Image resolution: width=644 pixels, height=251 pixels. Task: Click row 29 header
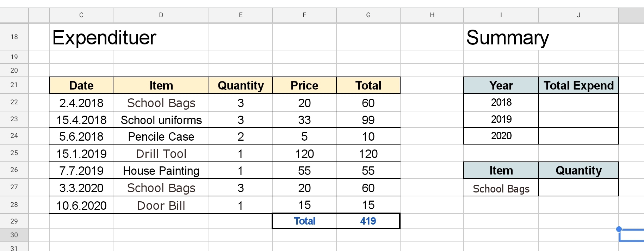click(x=14, y=221)
